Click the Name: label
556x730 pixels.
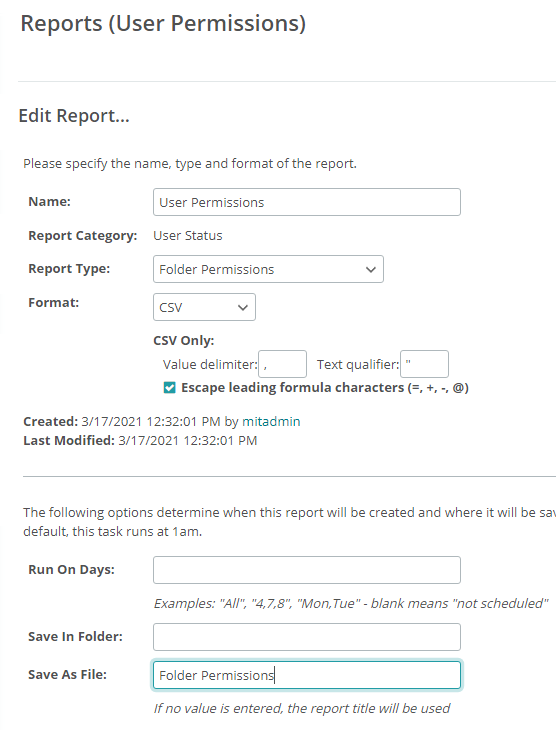pos(49,202)
